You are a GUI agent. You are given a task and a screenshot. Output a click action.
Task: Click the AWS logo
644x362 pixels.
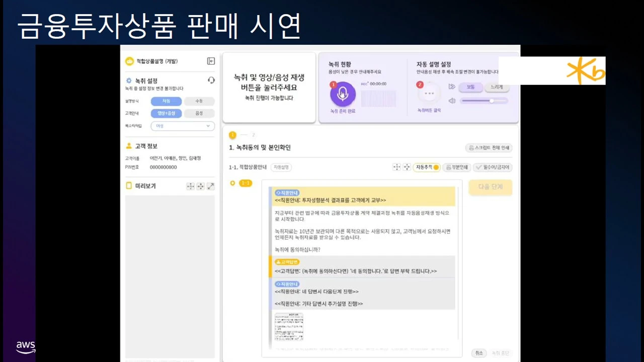pyautogui.click(x=26, y=347)
